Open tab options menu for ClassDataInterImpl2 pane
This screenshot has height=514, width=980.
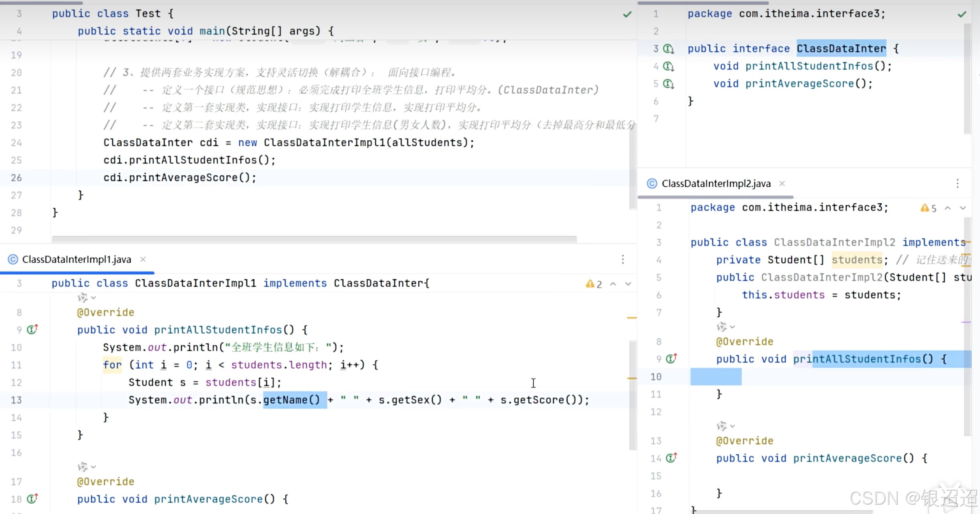coord(957,184)
